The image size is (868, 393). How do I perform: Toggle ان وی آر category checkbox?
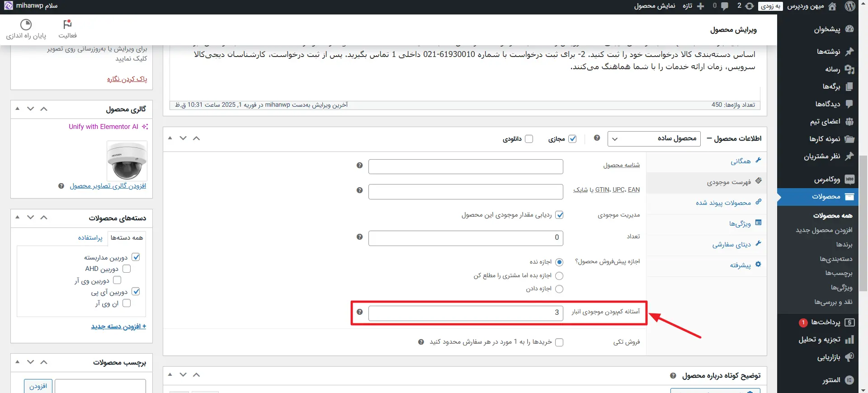[127, 303]
